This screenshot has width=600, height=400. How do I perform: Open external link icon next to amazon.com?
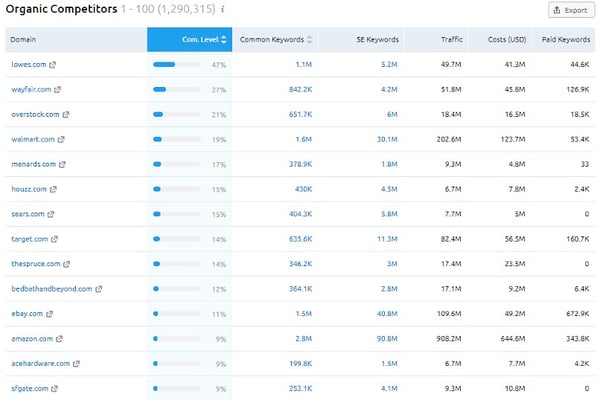click(59, 339)
